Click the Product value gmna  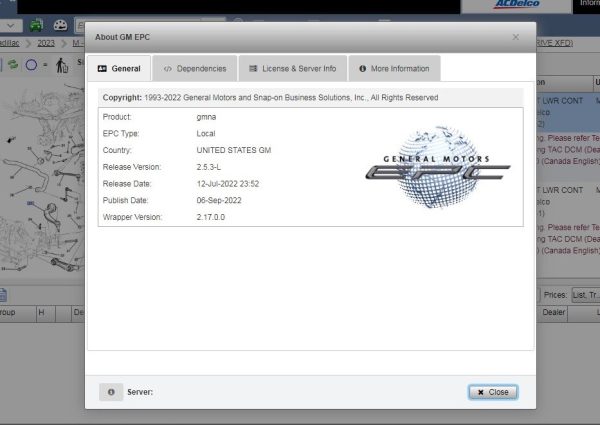tap(206, 117)
